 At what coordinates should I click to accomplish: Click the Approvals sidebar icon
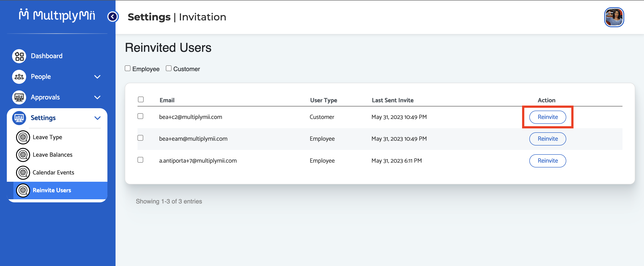click(19, 97)
